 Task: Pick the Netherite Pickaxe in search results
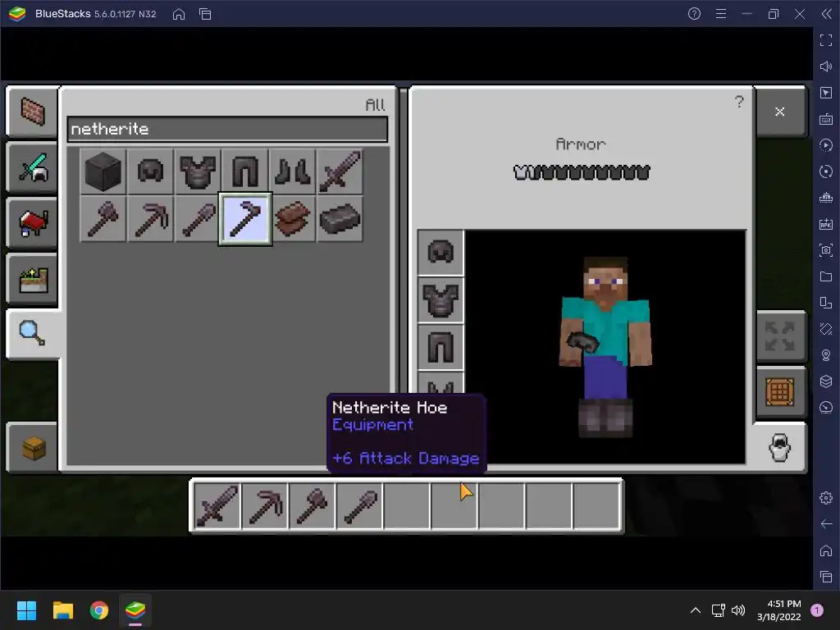point(150,218)
